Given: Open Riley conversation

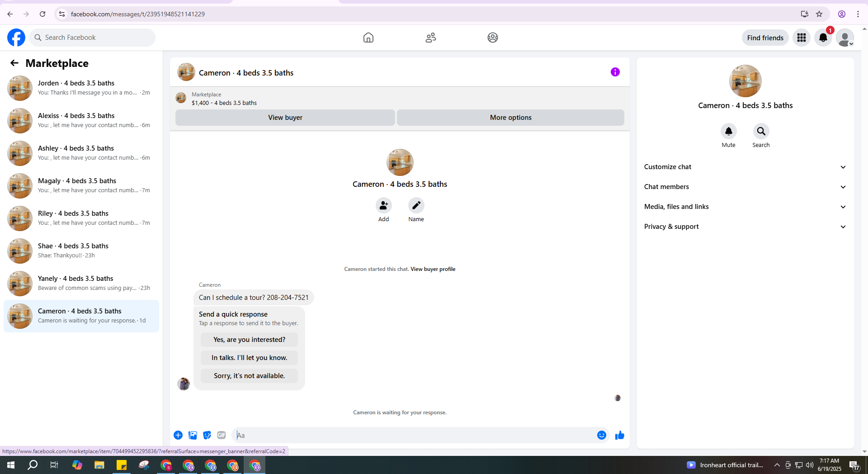Looking at the screenshot, I should (81, 218).
